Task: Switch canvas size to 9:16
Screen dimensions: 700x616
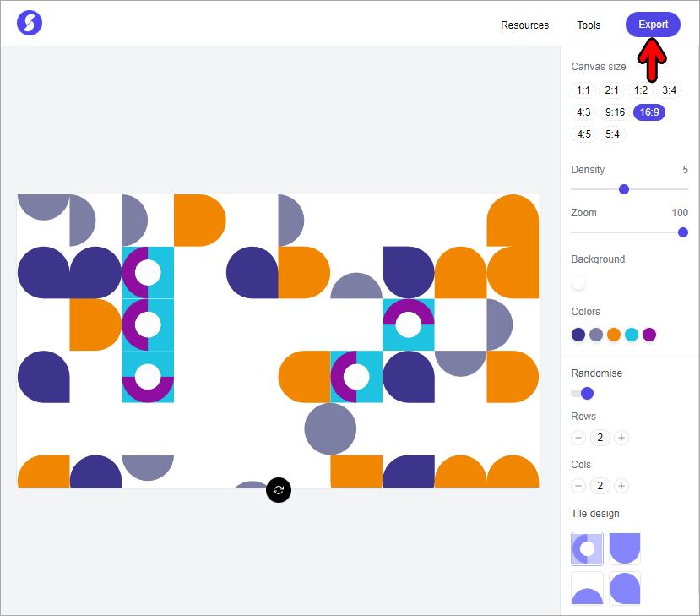Action: pyautogui.click(x=615, y=112)
